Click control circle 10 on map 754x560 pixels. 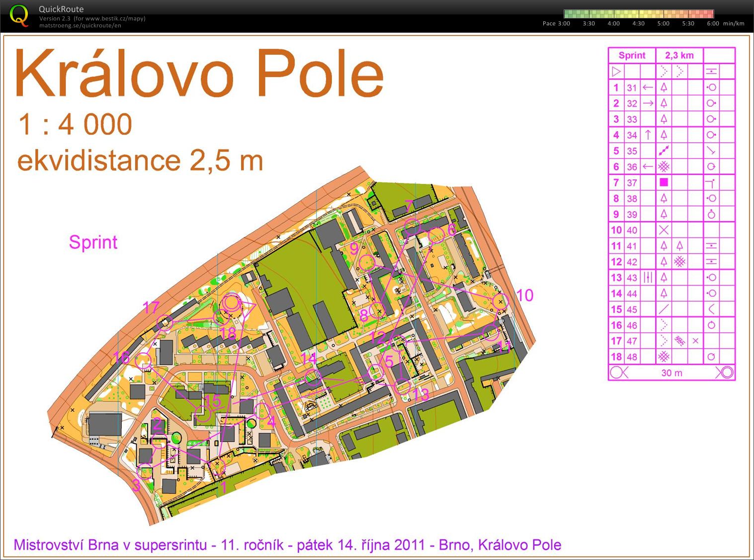tap(500, 301)
